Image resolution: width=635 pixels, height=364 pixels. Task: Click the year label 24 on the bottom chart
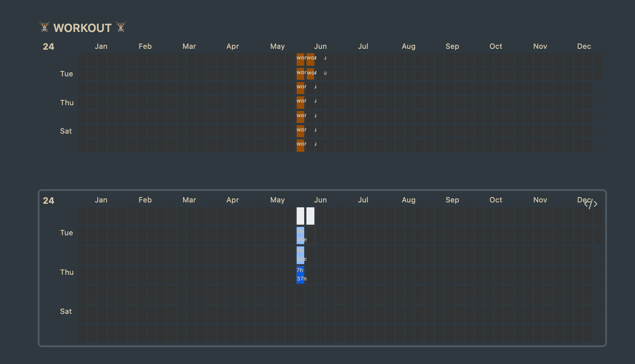(48, 201)
